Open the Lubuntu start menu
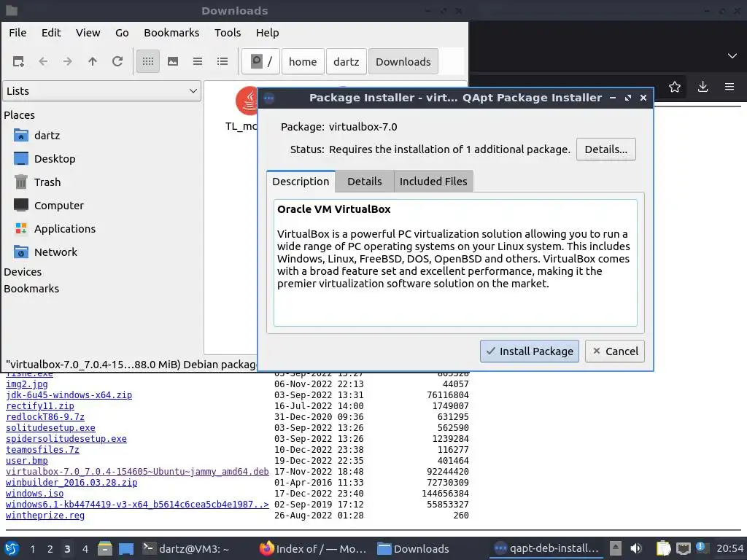Viewport: 747px width, 560px height. coord(12,548)
